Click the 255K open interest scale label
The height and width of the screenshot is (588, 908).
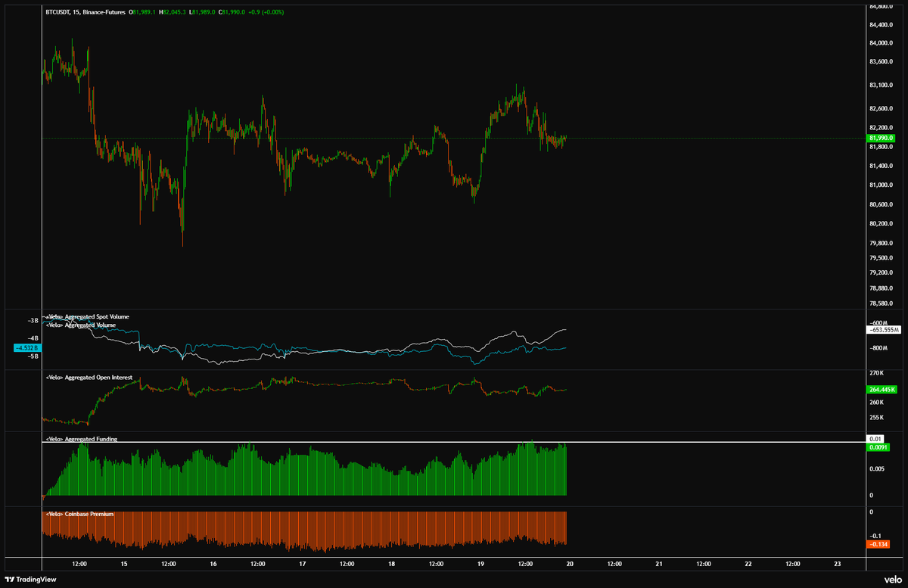[875, 417]
